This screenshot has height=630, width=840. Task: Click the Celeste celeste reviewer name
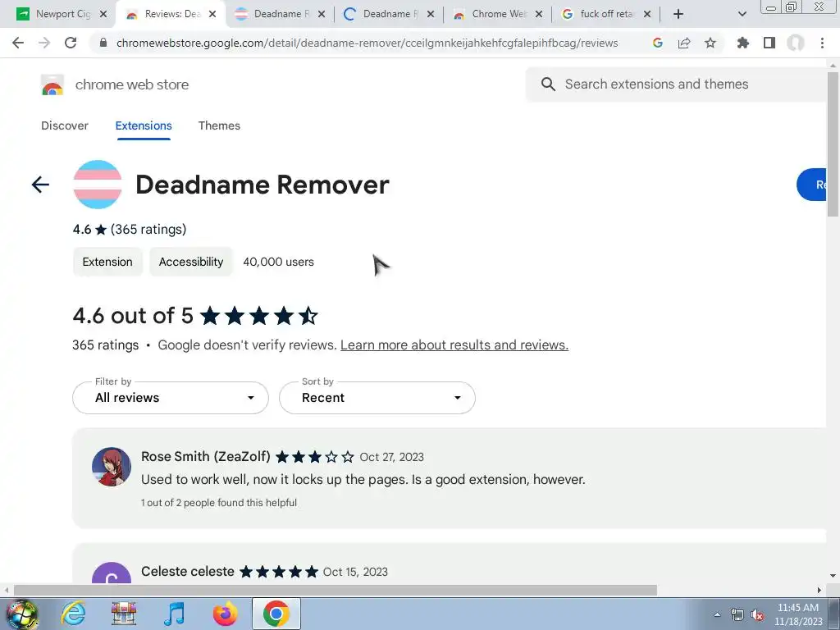point(188,572)
